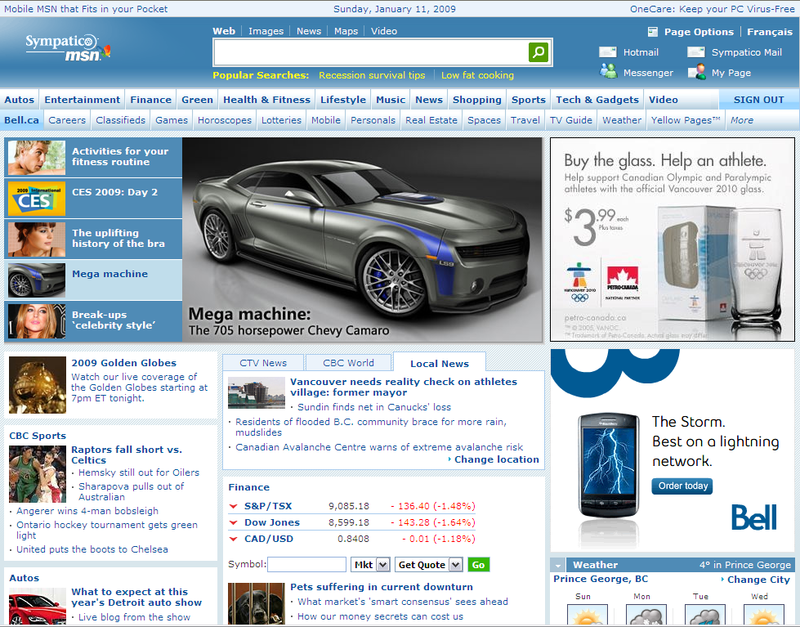Screen dimensions: 800x627
Task: Open OneCare Keep your PC Virus-Free link
Action: (x=712, y=9)
